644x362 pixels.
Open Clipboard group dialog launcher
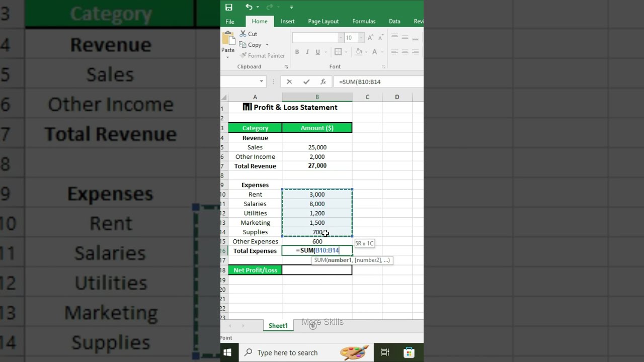(x=286, y=67)
